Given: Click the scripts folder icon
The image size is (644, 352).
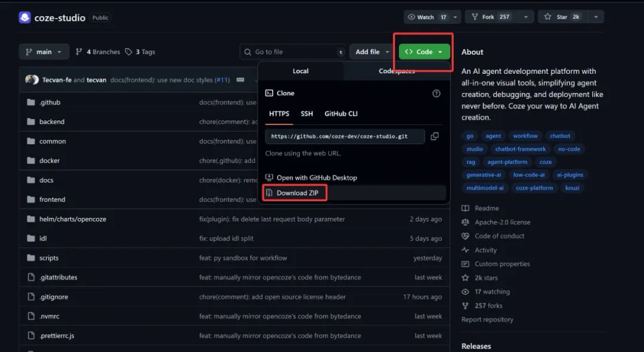Looking at the screenshot, I should [31, 258].
